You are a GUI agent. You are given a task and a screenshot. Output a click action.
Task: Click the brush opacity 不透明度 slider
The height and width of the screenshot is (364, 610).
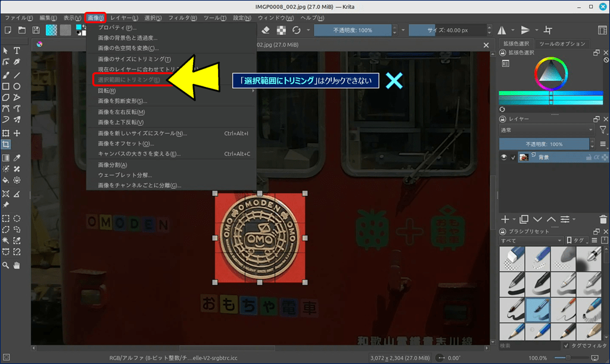[x=352, y=30]
